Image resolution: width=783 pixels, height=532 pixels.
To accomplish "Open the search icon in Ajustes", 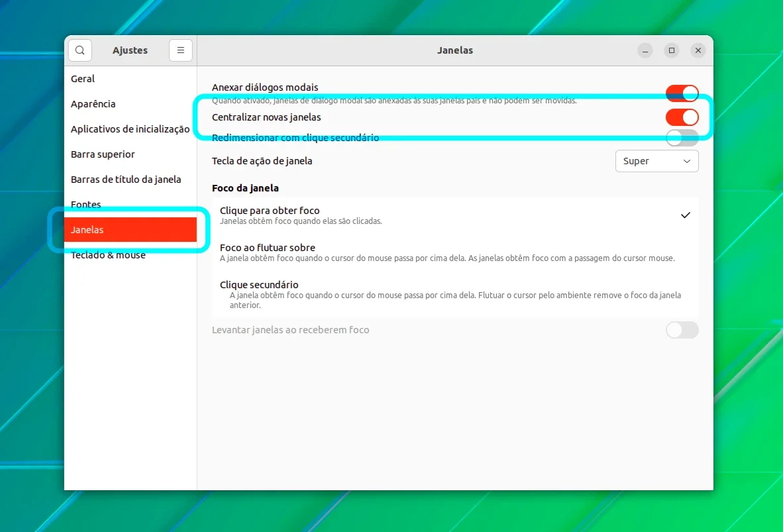I will click(x=80, y=50).
